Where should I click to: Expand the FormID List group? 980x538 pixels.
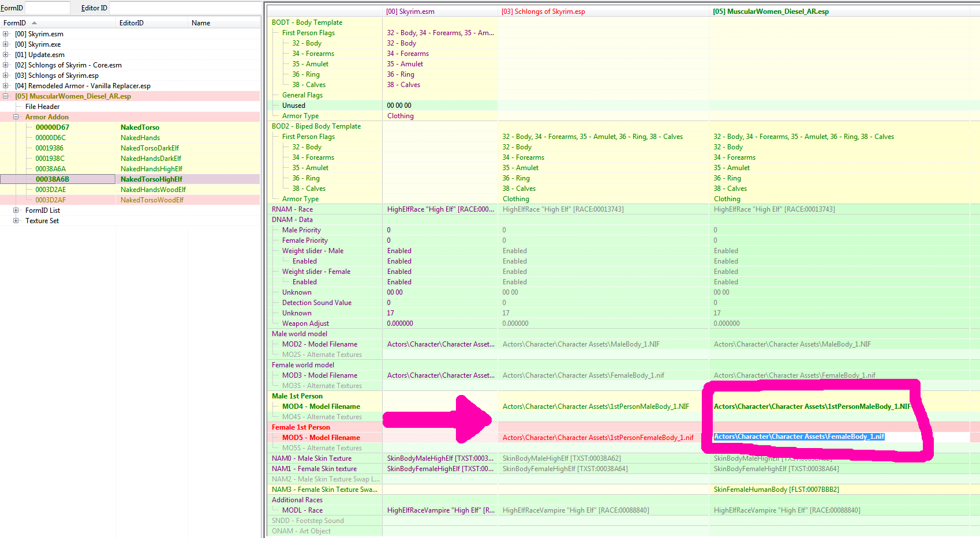[x=16, y=210]
